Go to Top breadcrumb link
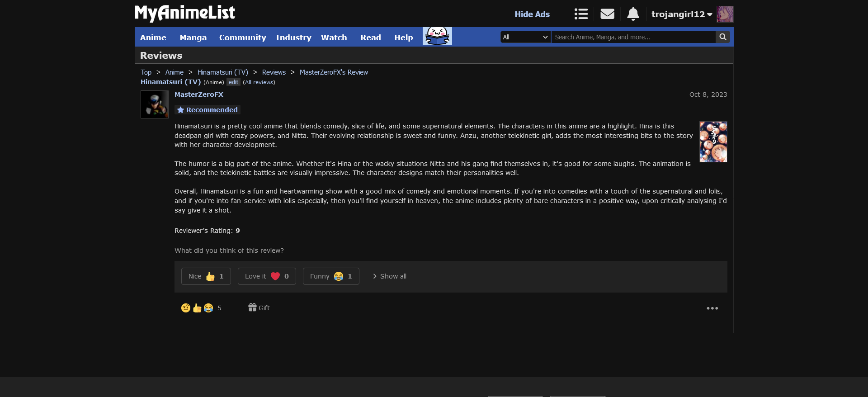 146,72
